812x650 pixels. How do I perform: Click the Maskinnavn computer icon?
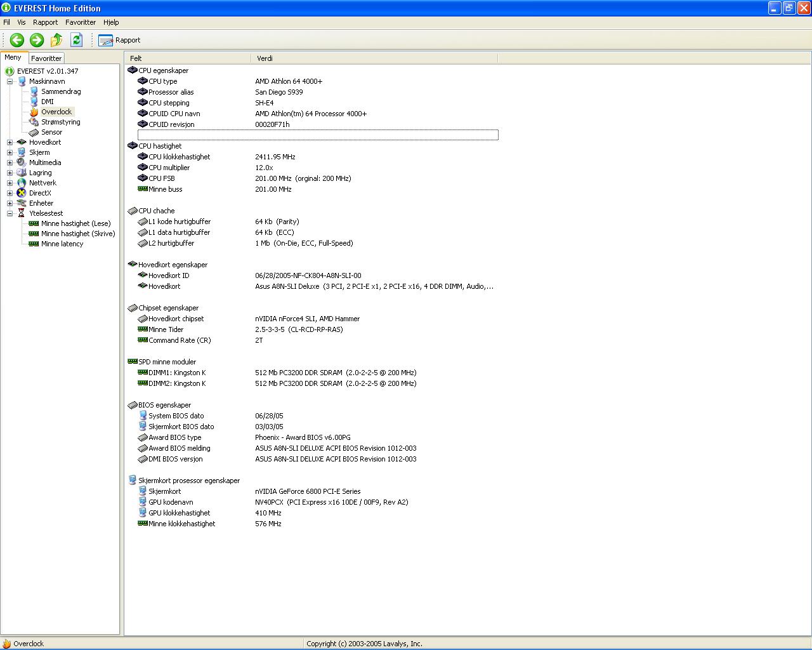22,81
